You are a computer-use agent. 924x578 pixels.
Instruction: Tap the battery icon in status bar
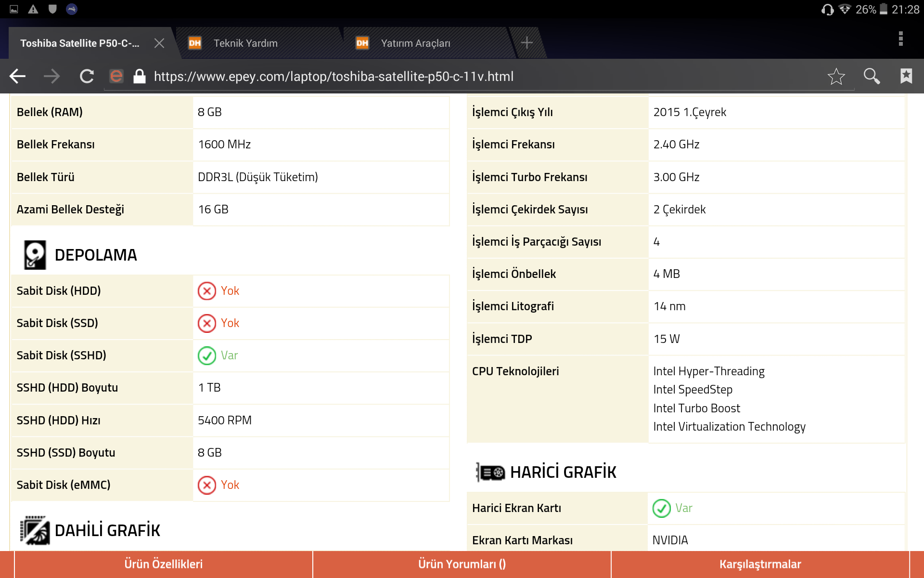[884, 9]
